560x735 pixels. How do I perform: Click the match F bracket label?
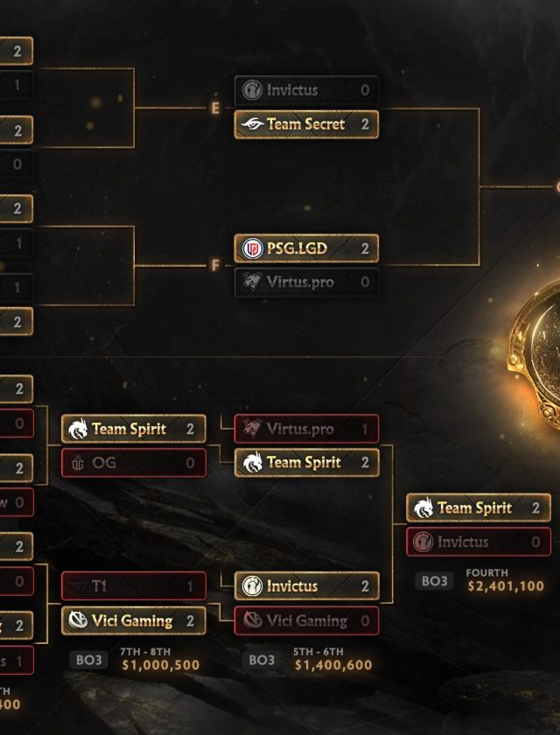point(215,266)
